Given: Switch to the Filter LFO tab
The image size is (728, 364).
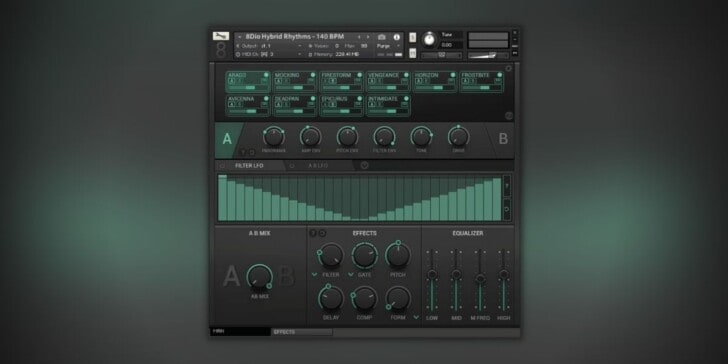Looking at the screenshot, I should [249, 165].
